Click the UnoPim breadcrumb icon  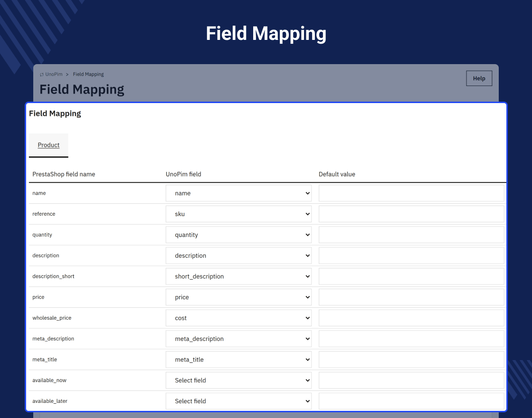click(x=42, y=75)
